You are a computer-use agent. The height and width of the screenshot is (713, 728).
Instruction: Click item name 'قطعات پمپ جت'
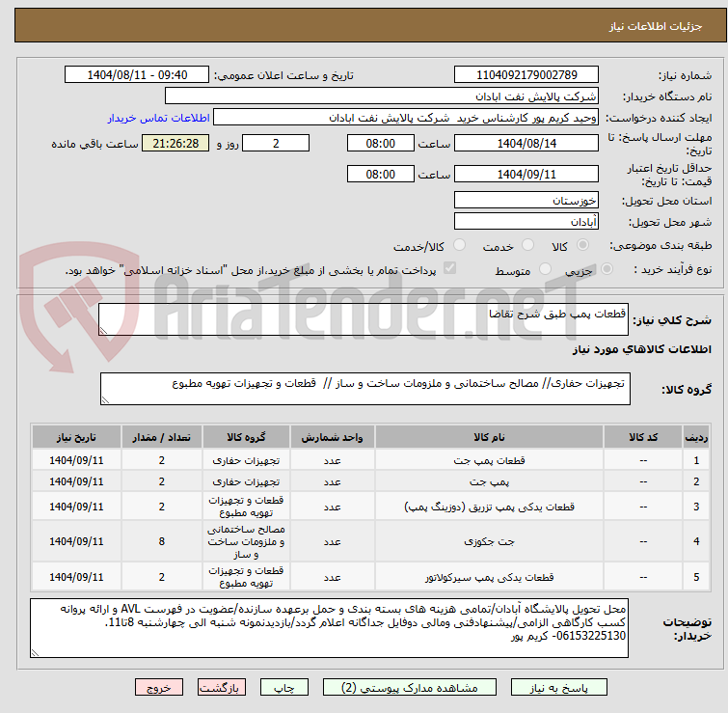[489, 460]
